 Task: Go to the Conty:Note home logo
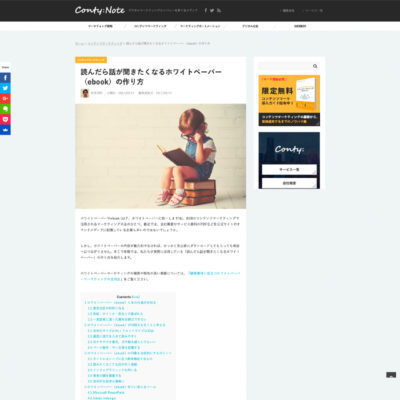(100, 10)
